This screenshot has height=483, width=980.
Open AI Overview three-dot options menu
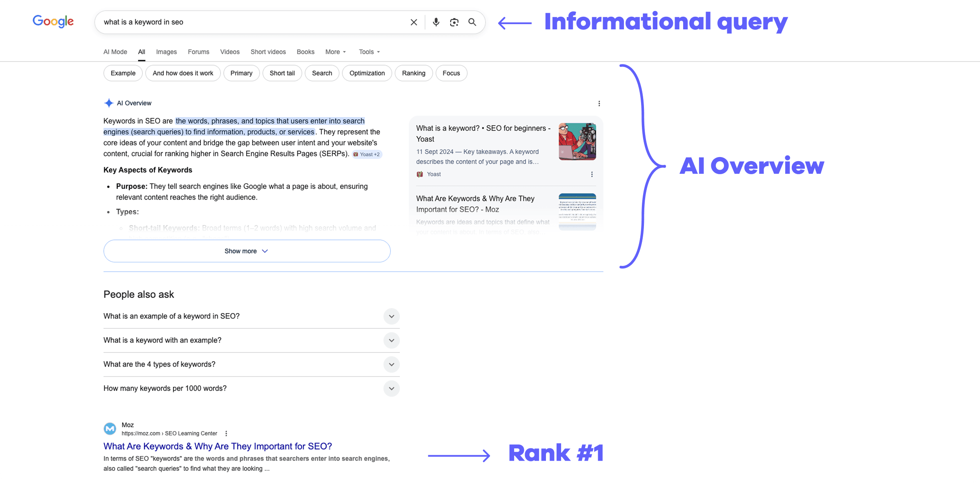(x=599, y=104)
